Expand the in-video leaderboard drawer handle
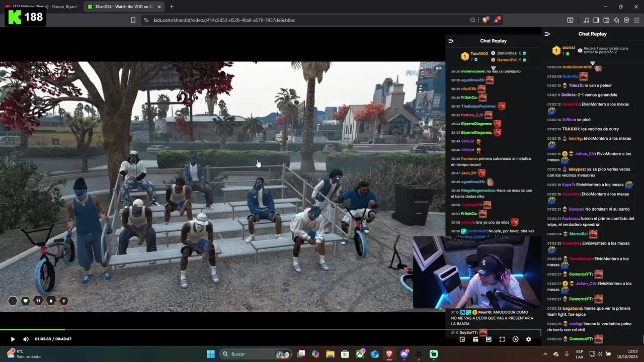This screenshot has width=644, height=362. pos(493,67)
